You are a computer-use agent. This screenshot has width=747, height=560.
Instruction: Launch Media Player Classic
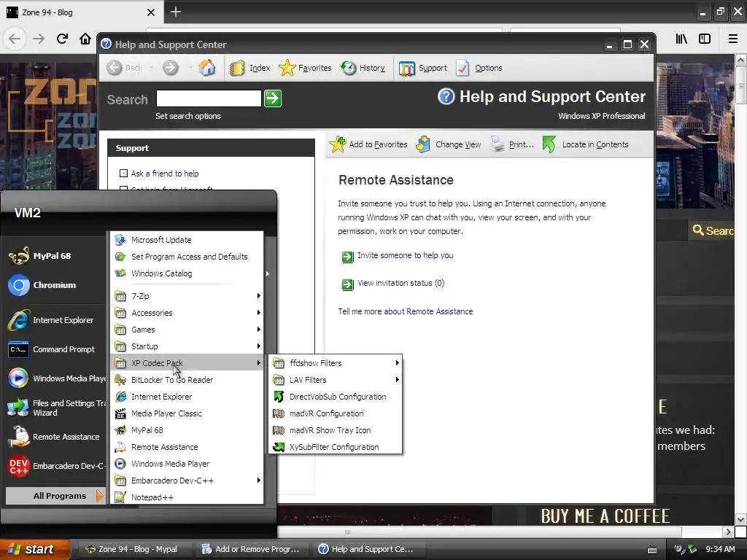tap(187, 413)
